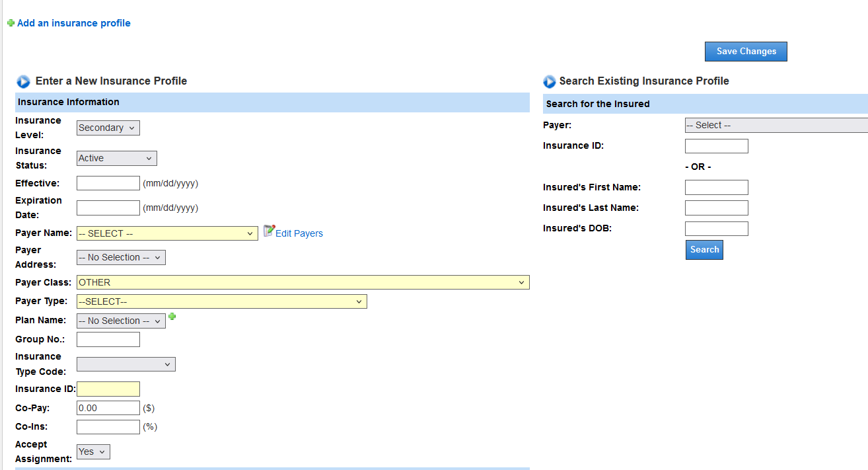This screenshot has height=470, width=868.
Task: Open the Insurance Type Code dropdown
Action: coord(126,364)
